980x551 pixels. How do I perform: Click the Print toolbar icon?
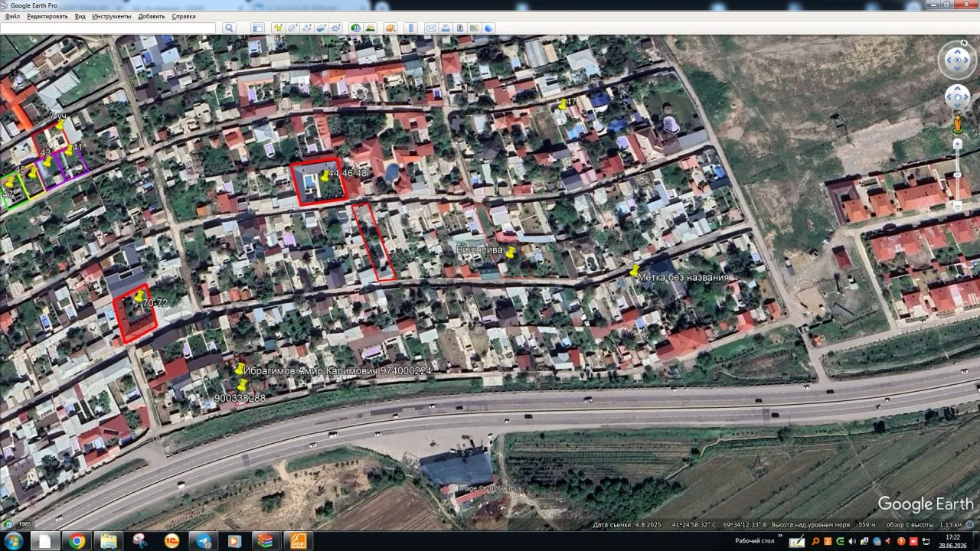click(x=446, y=28)
